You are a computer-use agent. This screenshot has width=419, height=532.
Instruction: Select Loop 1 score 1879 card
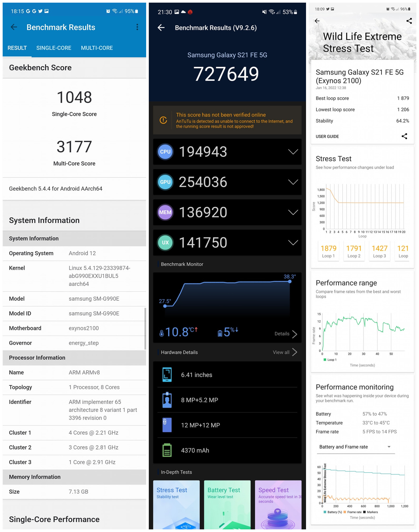tap(328, 251)
